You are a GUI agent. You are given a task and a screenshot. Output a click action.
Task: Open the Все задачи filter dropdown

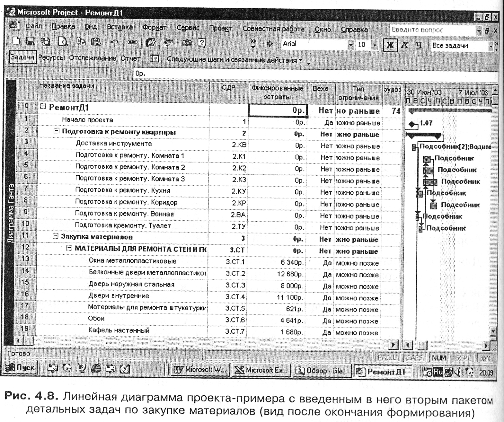point(491,47)
